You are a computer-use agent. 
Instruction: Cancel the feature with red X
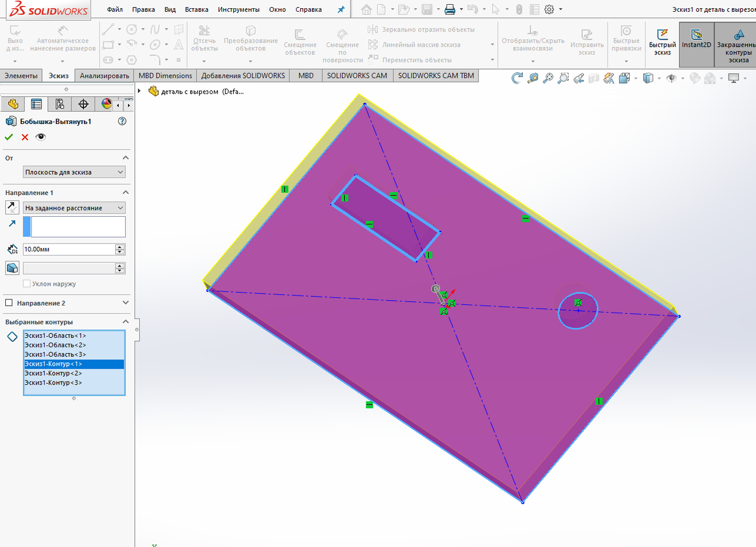(25, 137)
